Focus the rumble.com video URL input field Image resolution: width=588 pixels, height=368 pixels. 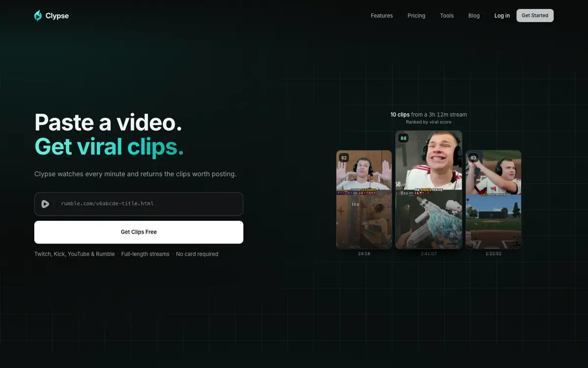[x=139, y=204]
